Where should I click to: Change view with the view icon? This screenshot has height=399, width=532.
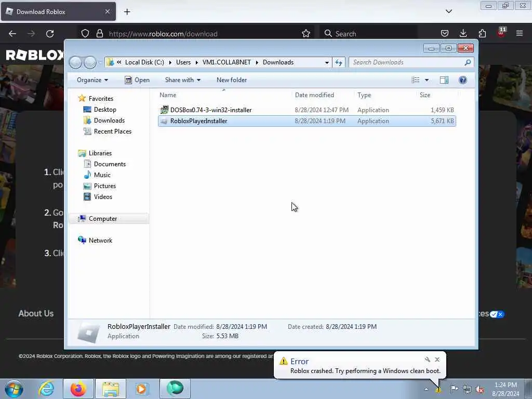click(x=416, y=80)
